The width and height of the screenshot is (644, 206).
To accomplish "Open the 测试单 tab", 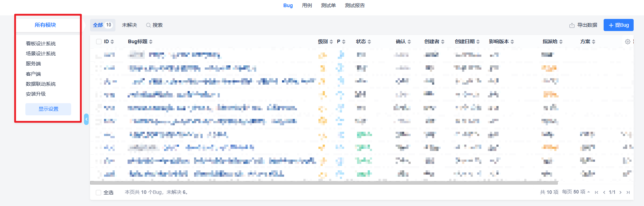I will coord(328,5).
